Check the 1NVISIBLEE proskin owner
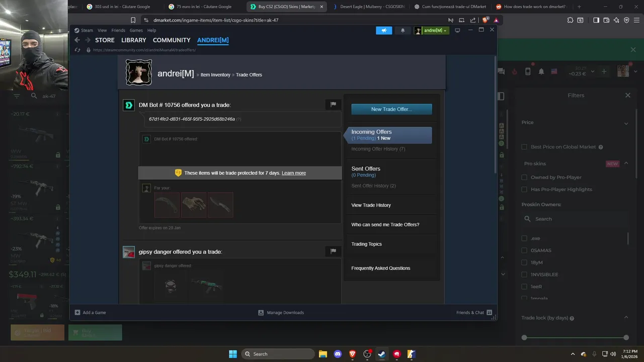 tap(524, 275)
